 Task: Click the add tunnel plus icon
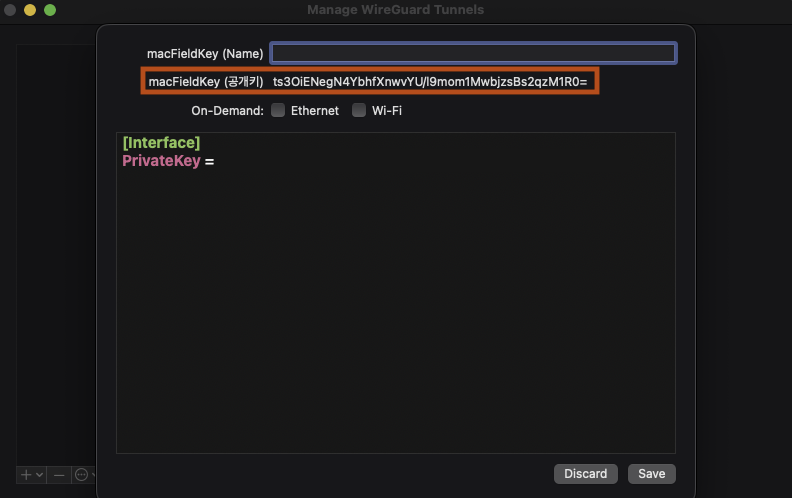[x=26, y=475]
